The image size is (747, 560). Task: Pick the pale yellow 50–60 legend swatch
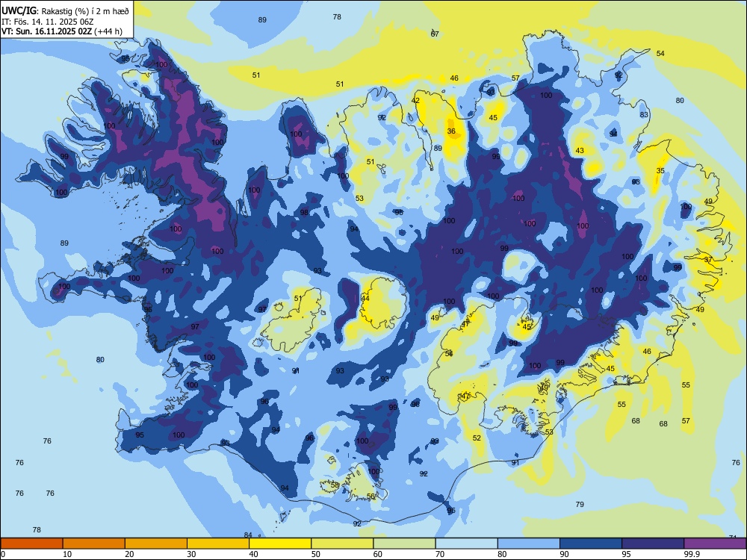(x=342, y=544)
